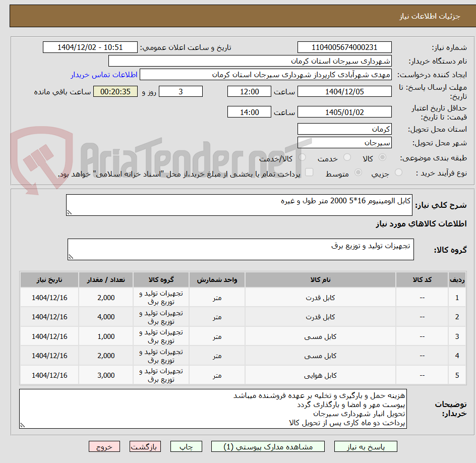Screen dimensions: 476x463
Task: Click کابل قدرت in row 1
Action: point(320,298)
